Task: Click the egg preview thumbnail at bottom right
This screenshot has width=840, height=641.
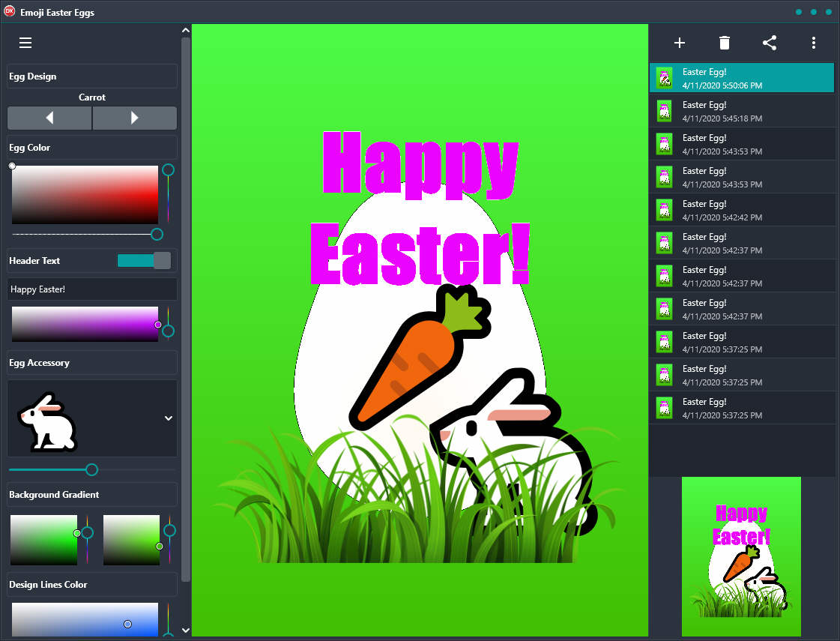Action: tap(741, 556)
